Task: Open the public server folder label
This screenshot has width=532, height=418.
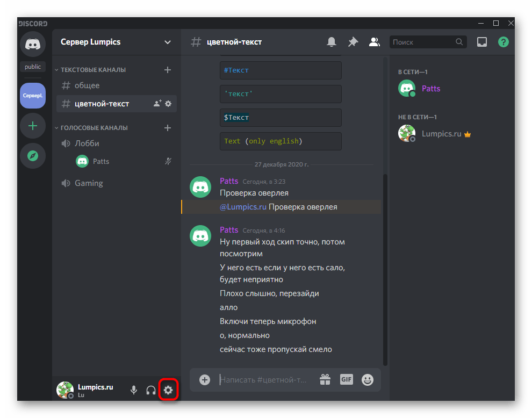Action: point(33,67)
